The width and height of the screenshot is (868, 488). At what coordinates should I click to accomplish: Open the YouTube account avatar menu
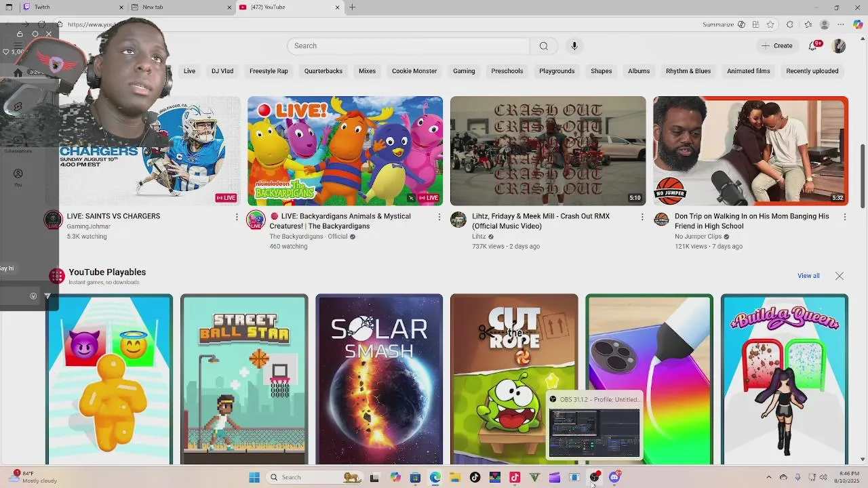839,46
